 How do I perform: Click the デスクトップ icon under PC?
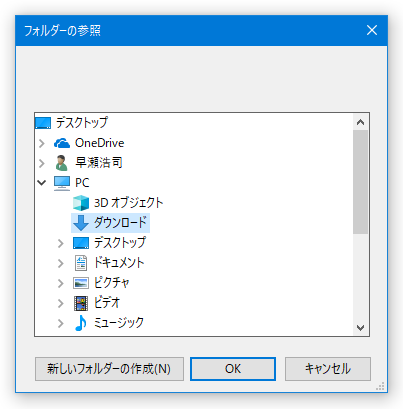coord(81,243)
